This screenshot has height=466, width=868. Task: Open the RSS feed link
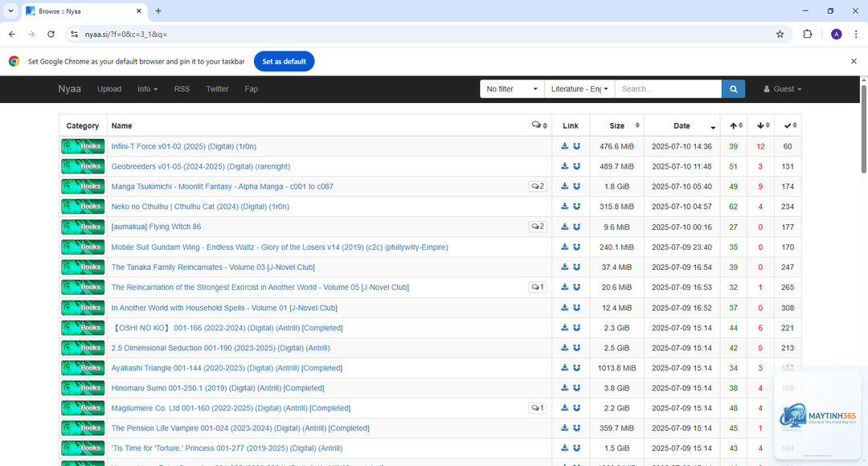(182, 88)
